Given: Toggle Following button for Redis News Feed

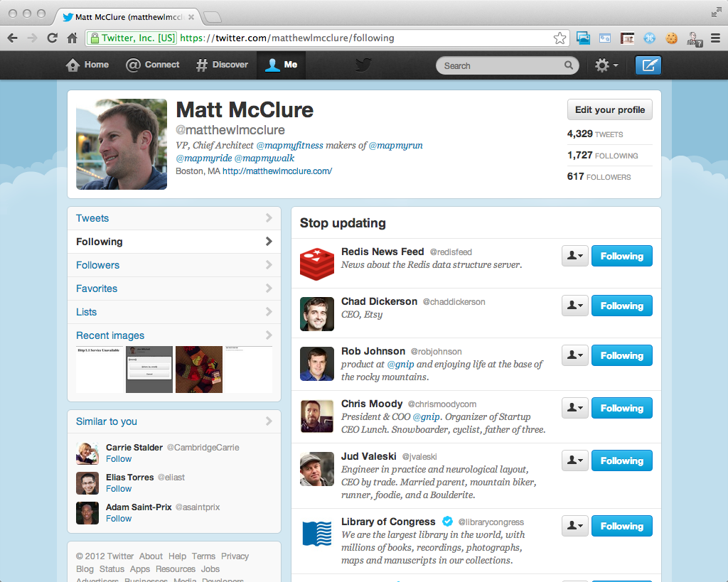Looking at the screenshot, I should click(621, 257).
